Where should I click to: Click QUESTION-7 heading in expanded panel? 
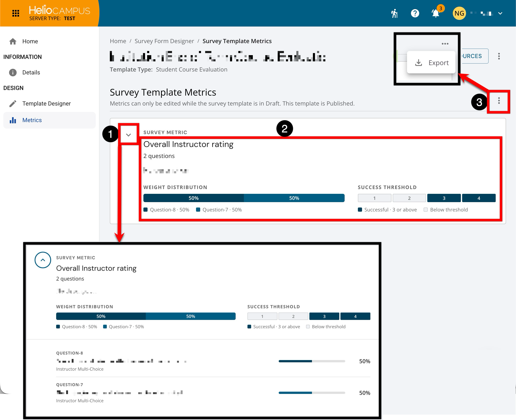coord(70,385)
